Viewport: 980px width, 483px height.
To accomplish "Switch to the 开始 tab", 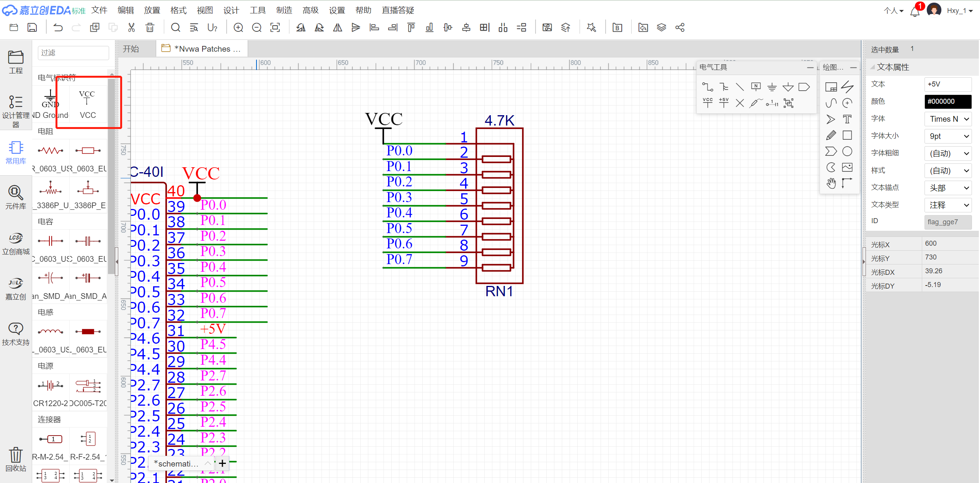I will coord(131,49).
